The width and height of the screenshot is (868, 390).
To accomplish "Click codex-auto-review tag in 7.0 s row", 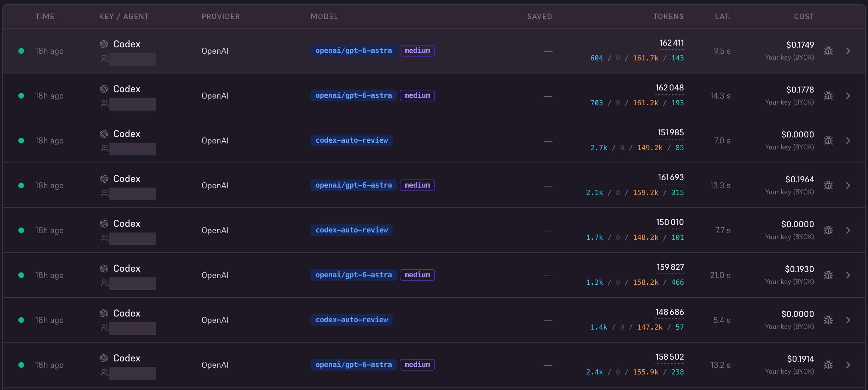I will pyautogui.click(x=352, y=140).
